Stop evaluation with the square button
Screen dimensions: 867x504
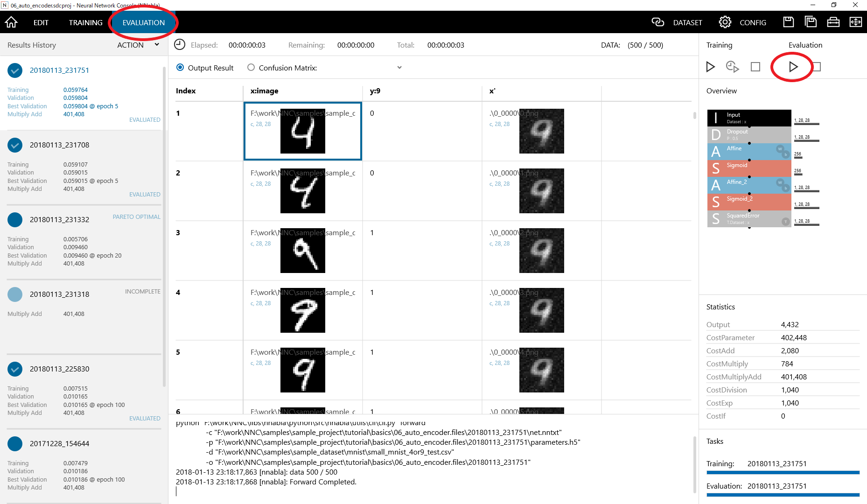(x=817, y=67)
